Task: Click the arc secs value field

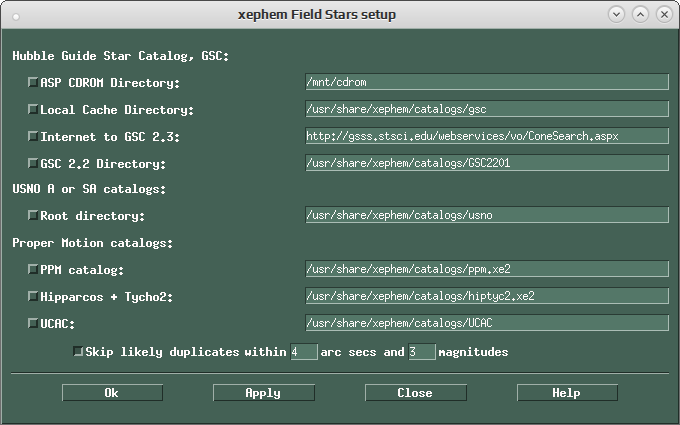Action: [x=304, y=352]
